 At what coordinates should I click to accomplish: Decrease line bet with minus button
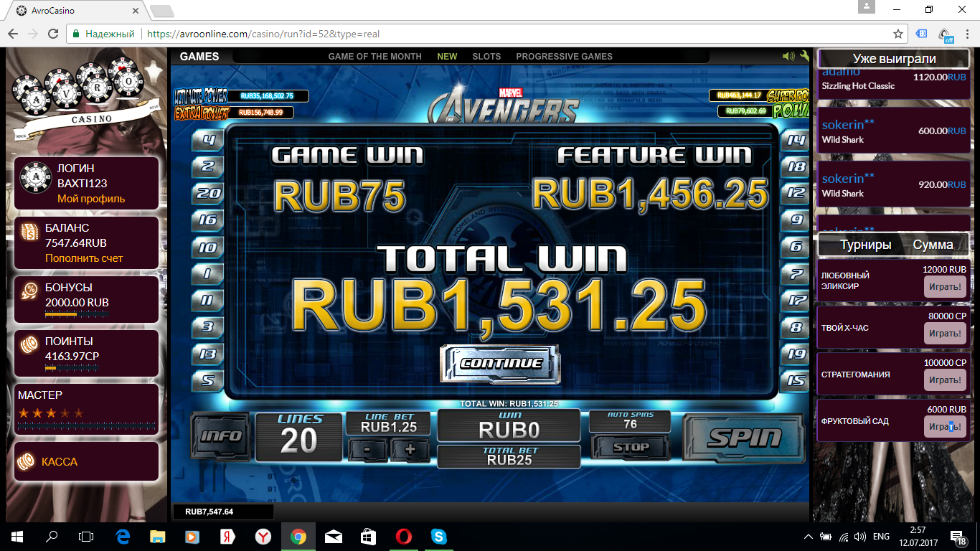point(369,450)
